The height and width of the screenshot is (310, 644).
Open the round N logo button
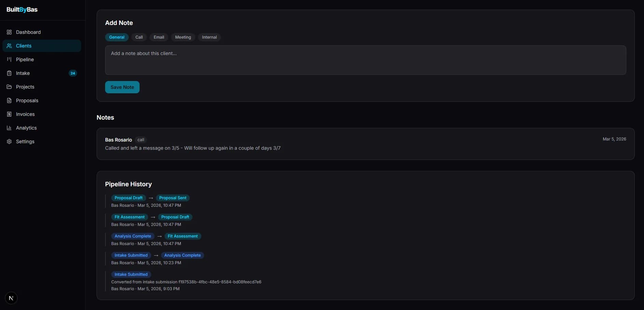[11, 298]
